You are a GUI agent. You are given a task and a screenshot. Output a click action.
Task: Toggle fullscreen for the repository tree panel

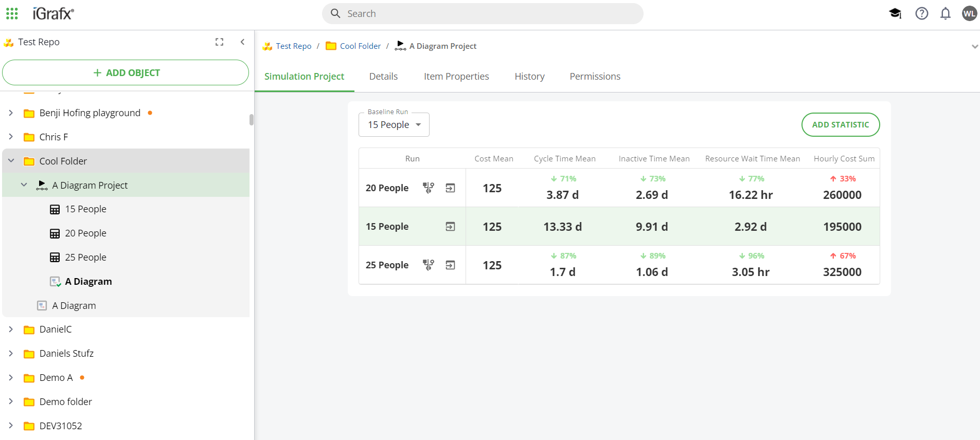[219, 42]
